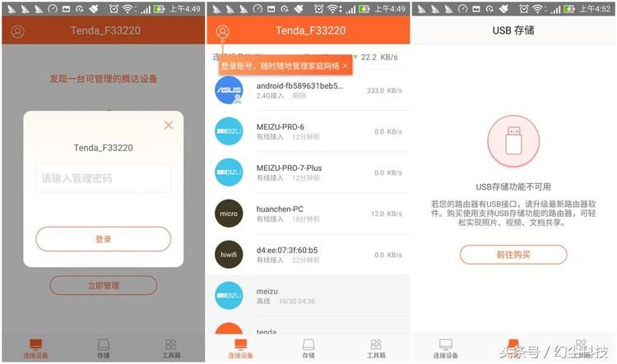Click the USB drive illustration icon
This screenshot has width=617, height=364.
[513, 141]
